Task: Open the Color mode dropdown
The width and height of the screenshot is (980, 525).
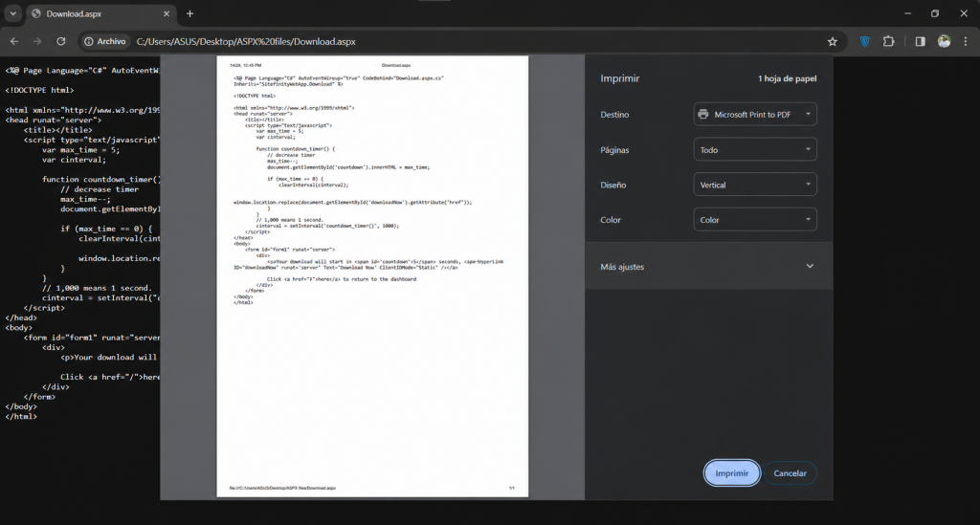Action: [x=754, y=220]
